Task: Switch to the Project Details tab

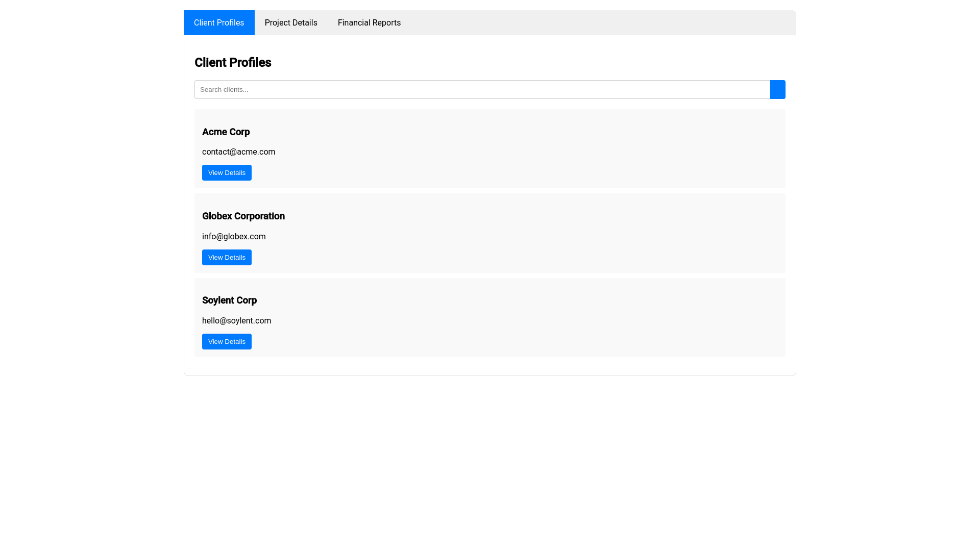Action: point(291,22)
